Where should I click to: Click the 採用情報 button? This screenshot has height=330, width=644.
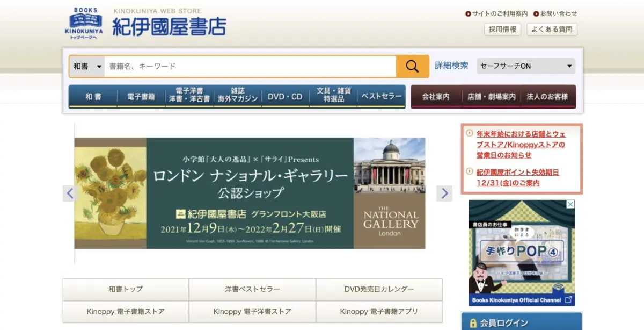503,30
